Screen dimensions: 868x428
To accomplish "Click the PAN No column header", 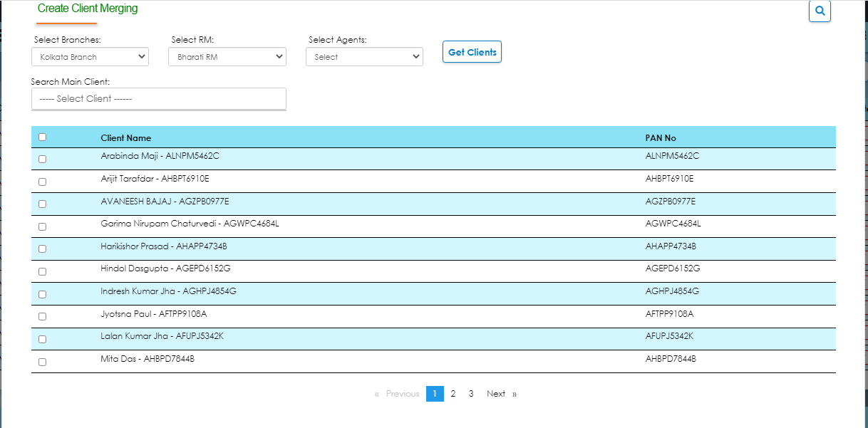I will click(x=661, y=138).
